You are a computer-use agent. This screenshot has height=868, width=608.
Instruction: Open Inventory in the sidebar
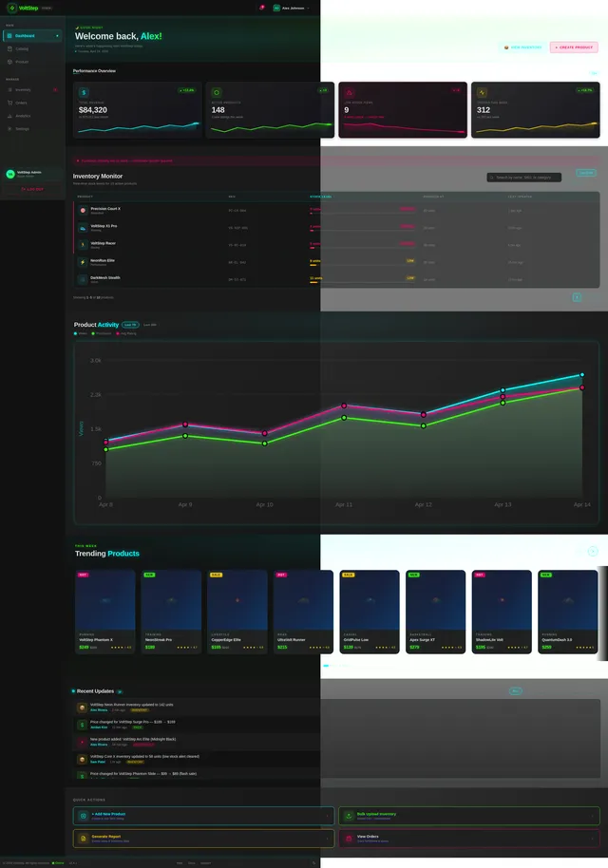32,89
